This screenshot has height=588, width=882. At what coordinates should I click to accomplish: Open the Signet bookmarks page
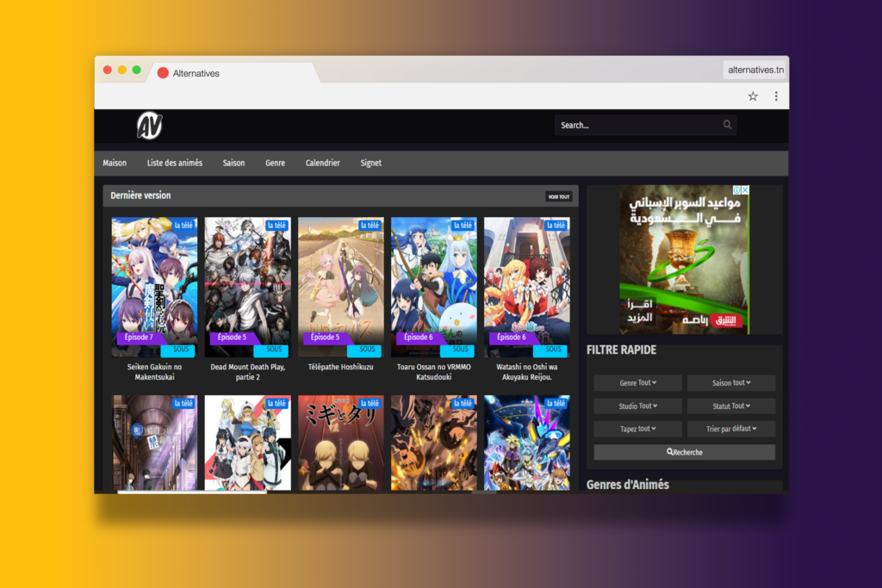pos(370,163)
